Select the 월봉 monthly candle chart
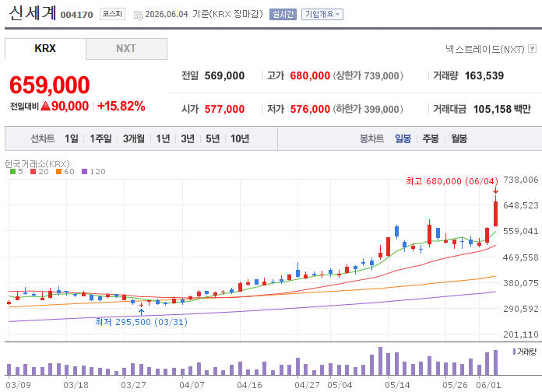 coord(459,138)
